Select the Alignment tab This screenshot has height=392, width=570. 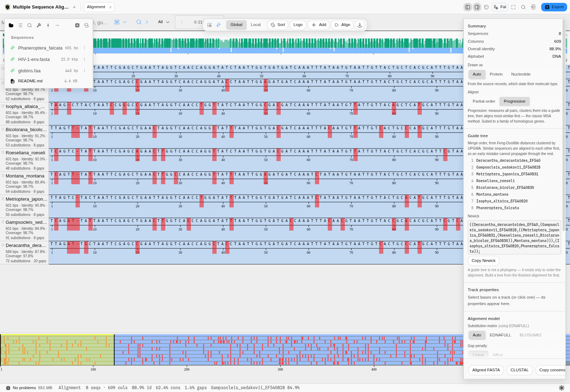[x=99, y=7]
